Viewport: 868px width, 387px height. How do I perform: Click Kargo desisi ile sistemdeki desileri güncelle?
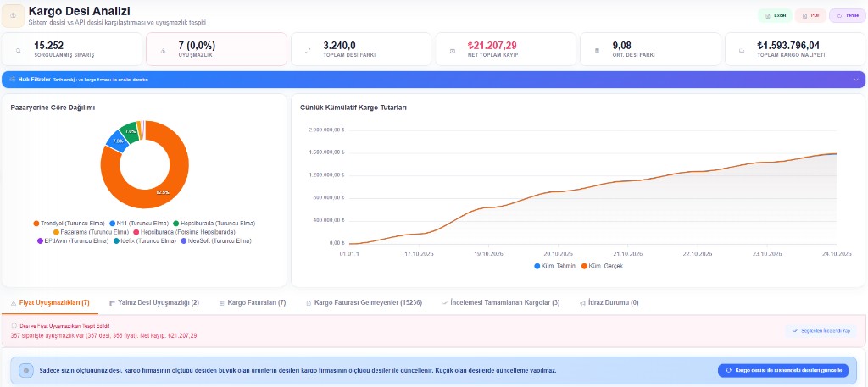tap(782, 370)
